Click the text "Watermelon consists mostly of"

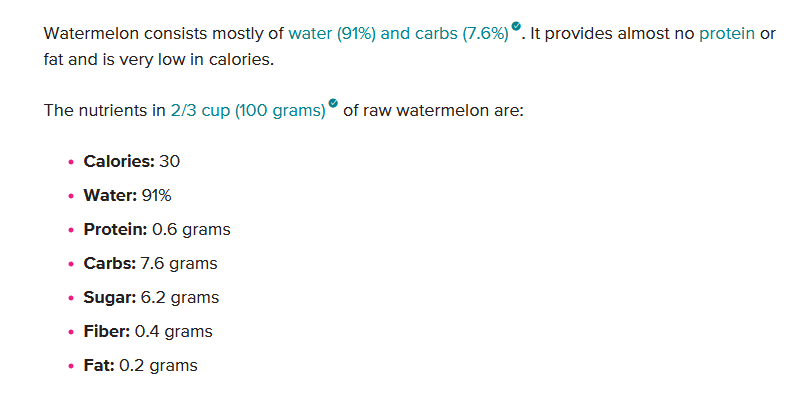pos(164,34)
